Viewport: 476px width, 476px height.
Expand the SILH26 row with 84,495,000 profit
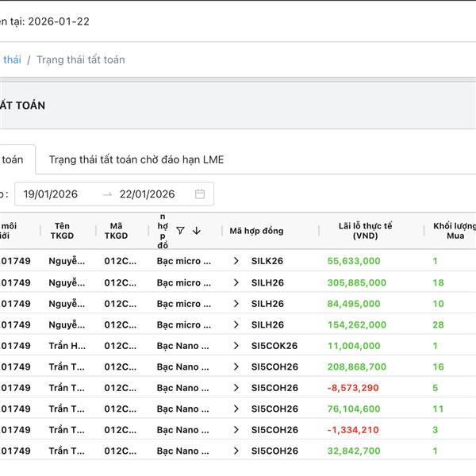[x=236, y=304]
